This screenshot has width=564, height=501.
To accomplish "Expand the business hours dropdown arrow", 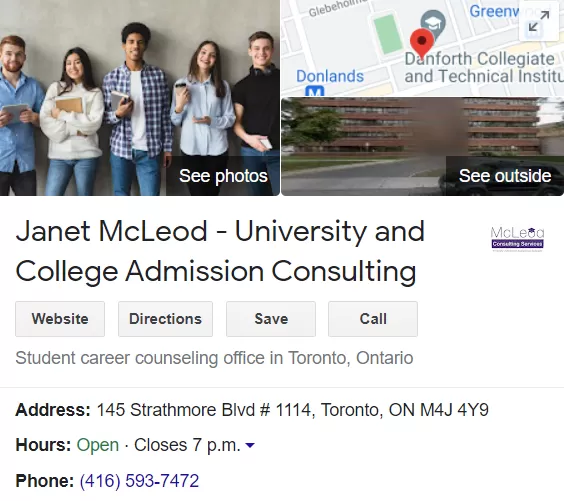I will click(250, 445).
